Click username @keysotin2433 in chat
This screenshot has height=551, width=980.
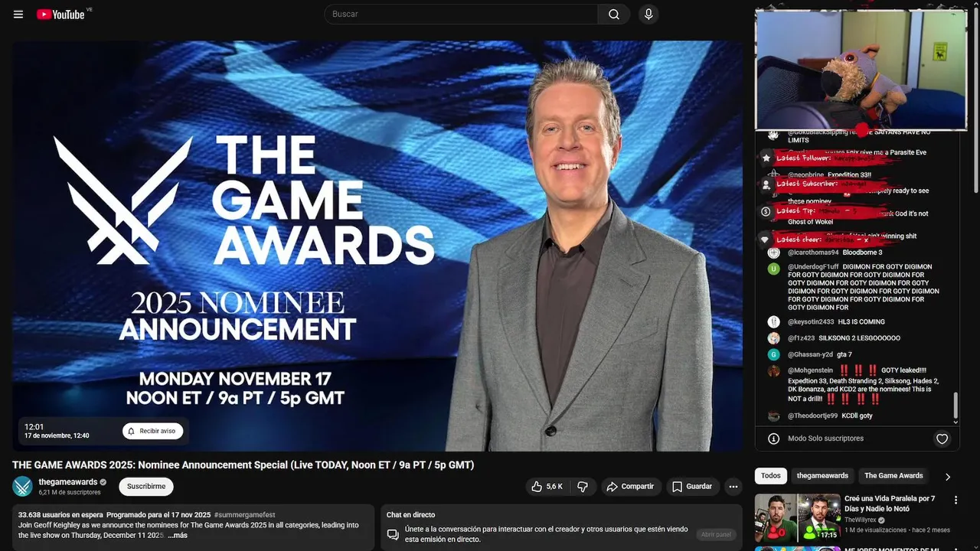click(811, 322)
